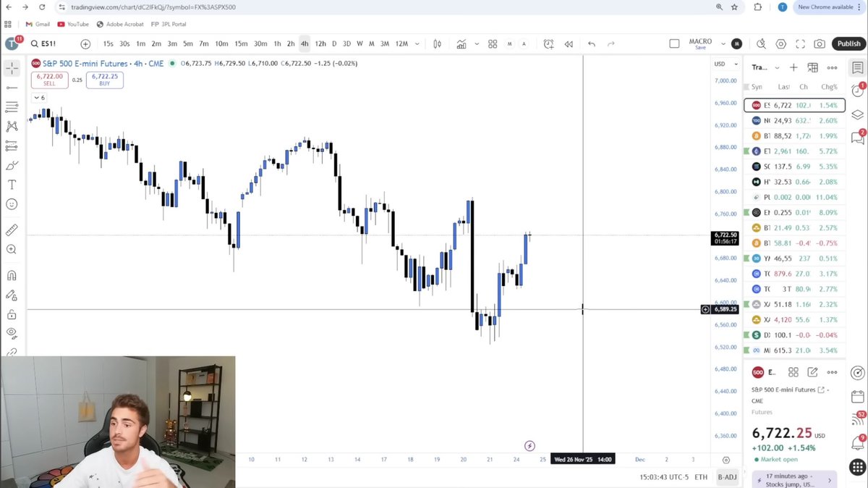Open the candlestick chart type selector
Image resolution: width=868 pixels, height=488 pixels.
(x=437, y=43)
